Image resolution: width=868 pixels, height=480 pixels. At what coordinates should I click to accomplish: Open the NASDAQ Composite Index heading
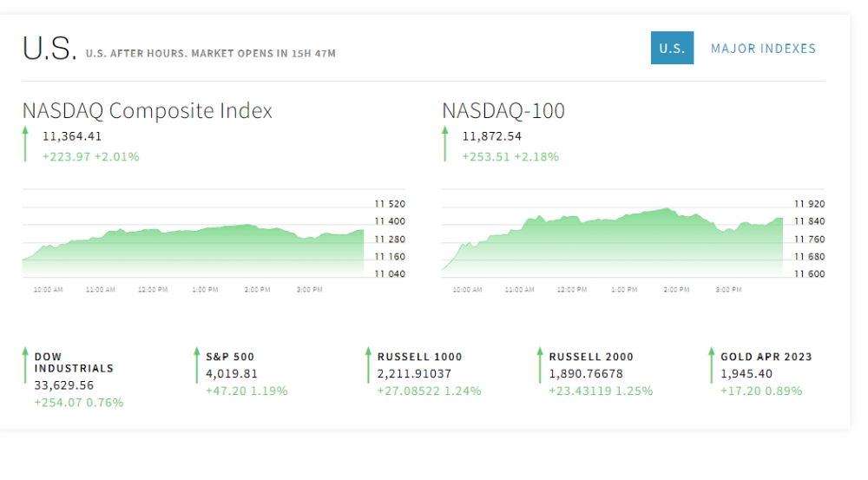148,111
